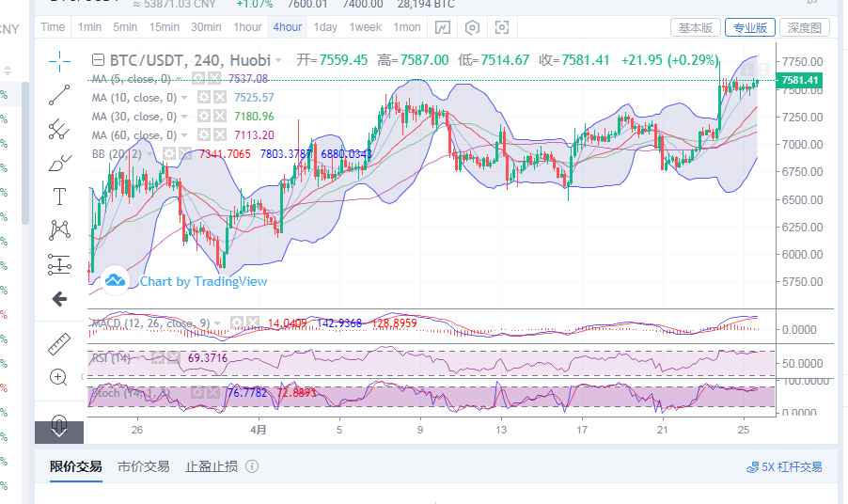Click the 专业版 pro version button
848x504 pixels.
(750, 27)
